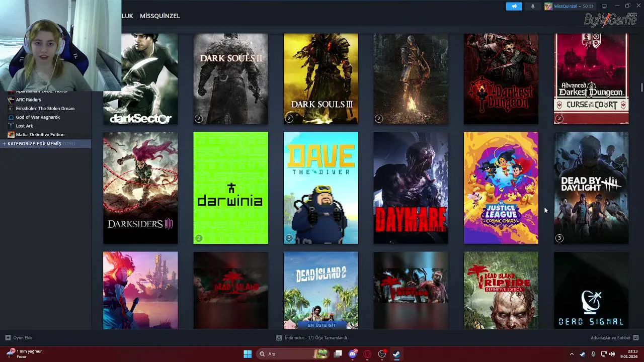
Task: Click the God of War Ragnarök game icon
Action: pos(11,117)
